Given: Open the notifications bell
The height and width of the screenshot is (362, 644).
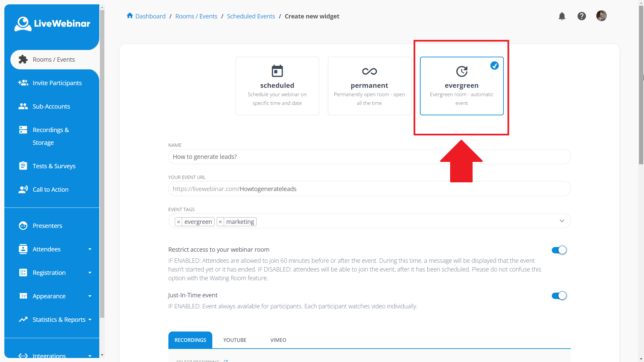Looking at the screenshot, I should (562, 16).
